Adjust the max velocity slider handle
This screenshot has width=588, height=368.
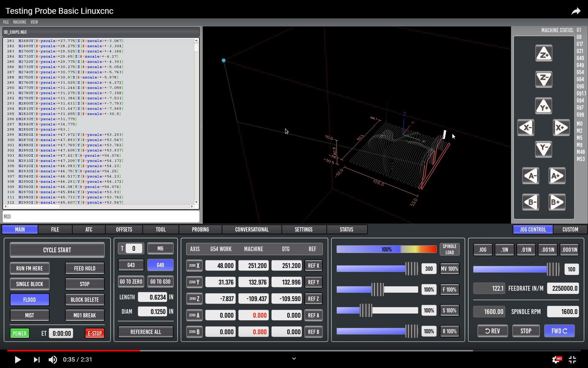pos(412,269)
